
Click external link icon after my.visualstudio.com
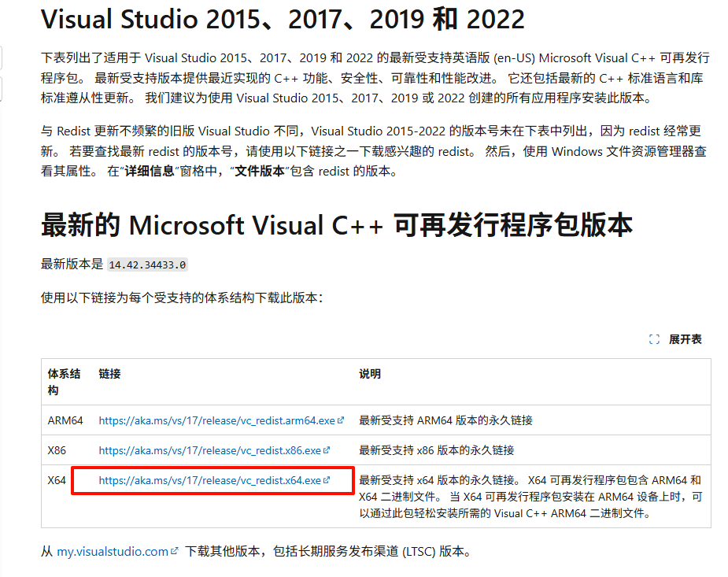click(x=174, y=551)
